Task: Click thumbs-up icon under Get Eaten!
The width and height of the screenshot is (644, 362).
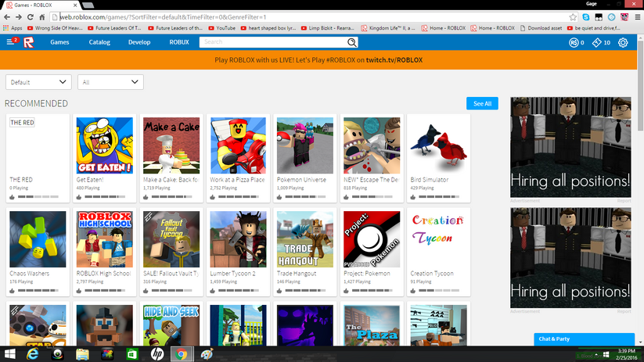Action: point(79,197)
